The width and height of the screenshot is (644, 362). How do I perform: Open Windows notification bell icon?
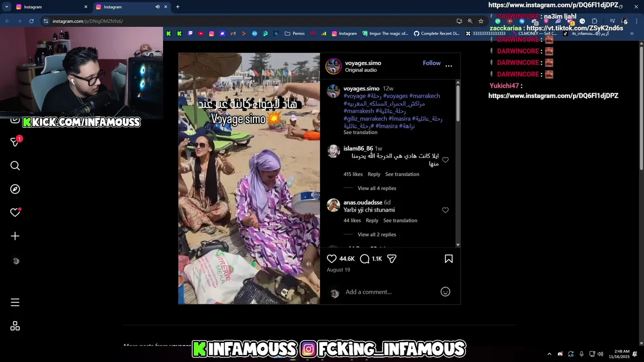click(x=635, y=354)
